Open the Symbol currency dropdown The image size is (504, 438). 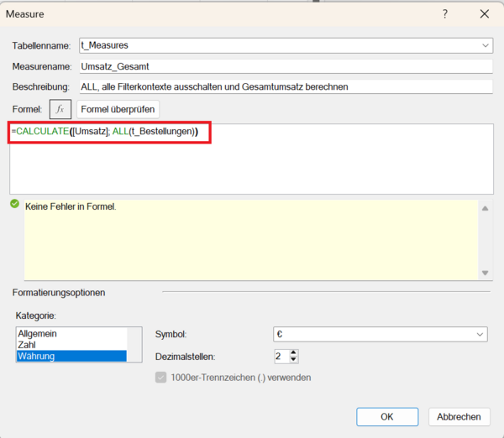click(x=480, y=334)
